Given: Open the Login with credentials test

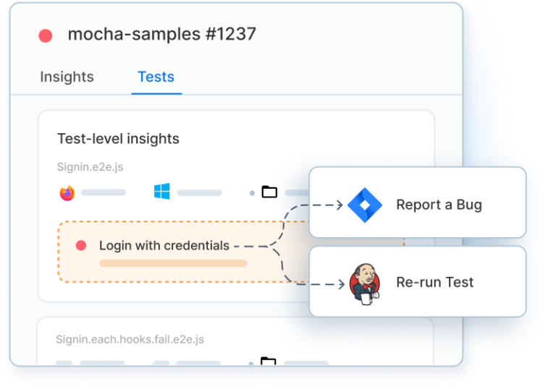Looking at the screenshot, I should (164, 245).
